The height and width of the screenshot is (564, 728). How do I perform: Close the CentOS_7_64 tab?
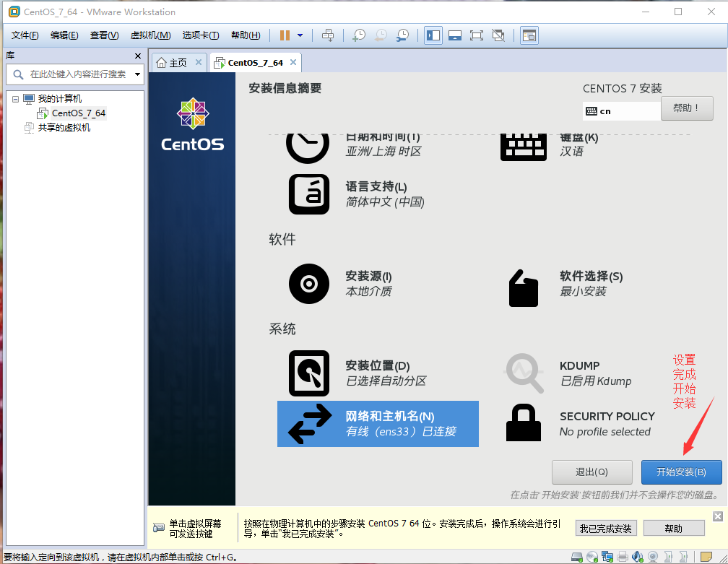[293, 62]
